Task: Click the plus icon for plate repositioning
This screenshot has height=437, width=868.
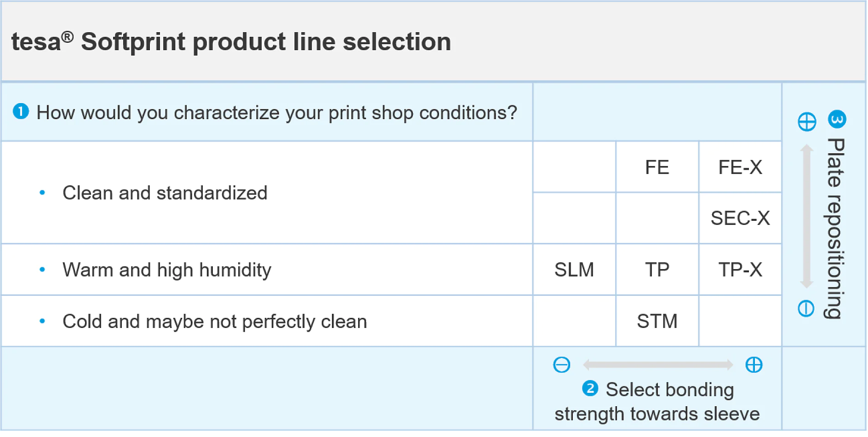Action: (807, 122)
